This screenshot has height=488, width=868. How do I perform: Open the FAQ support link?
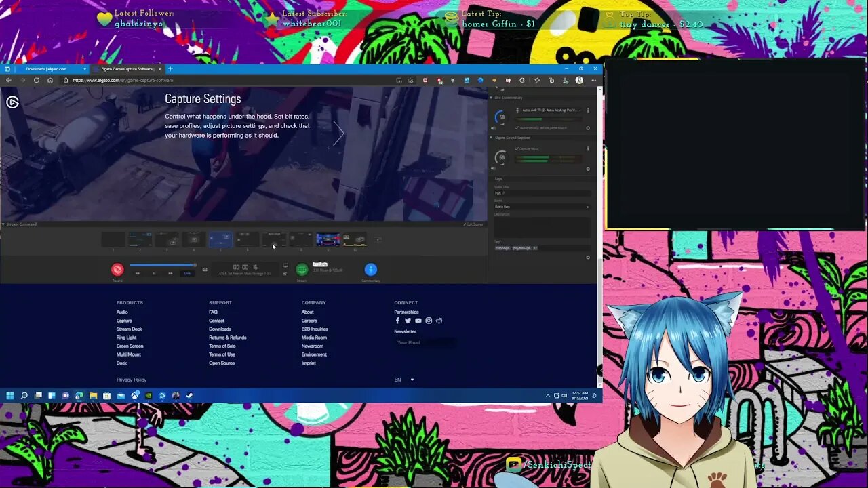pyautogui.click(x=213, y=312)
